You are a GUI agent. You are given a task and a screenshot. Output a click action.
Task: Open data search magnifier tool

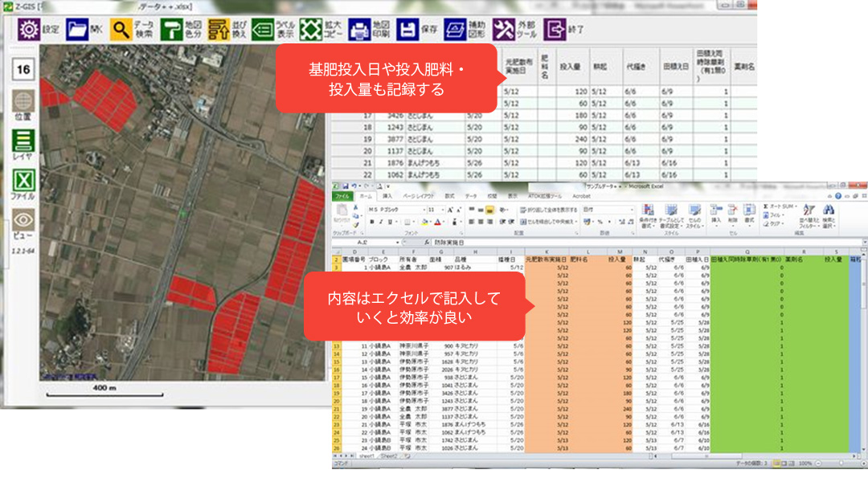coord(120,30)
